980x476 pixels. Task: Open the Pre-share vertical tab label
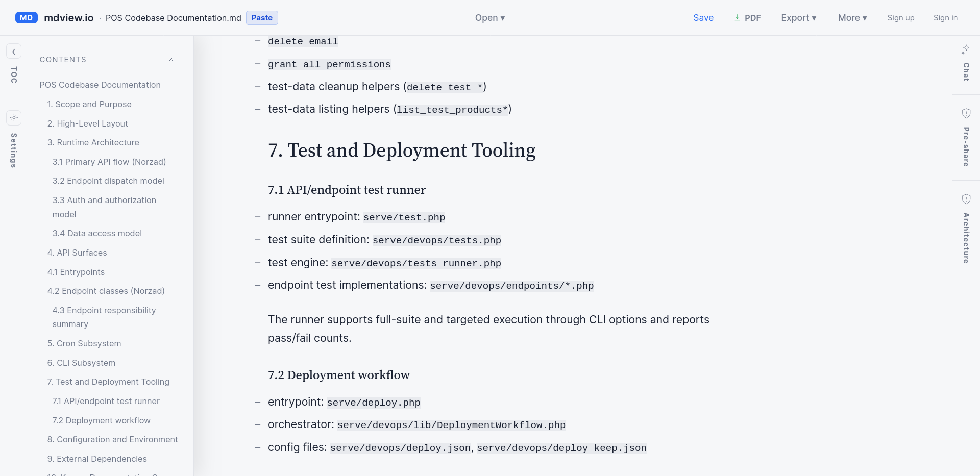click(x=966, y=146)
